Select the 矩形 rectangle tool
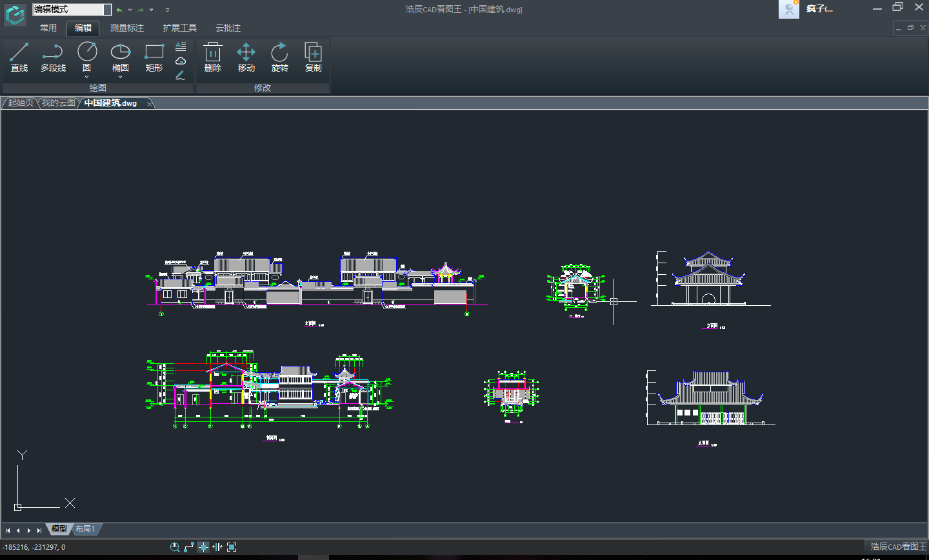929x560 pixels. click(x=154, y=57)
